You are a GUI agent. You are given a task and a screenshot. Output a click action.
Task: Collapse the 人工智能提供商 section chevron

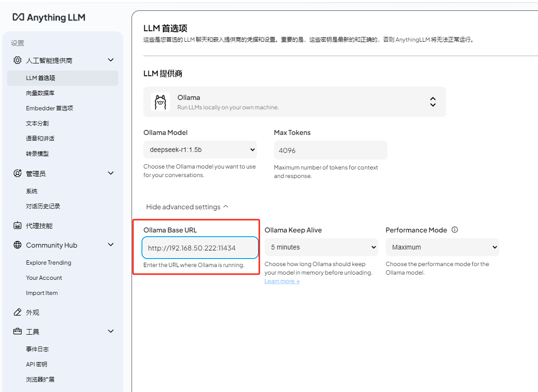click(x=111, y=60)
